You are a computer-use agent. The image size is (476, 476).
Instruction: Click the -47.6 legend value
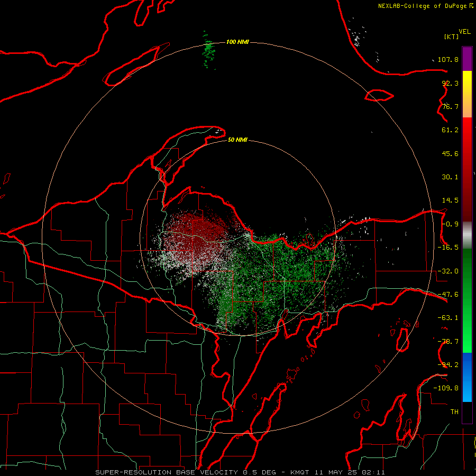[x=448, y=295]
